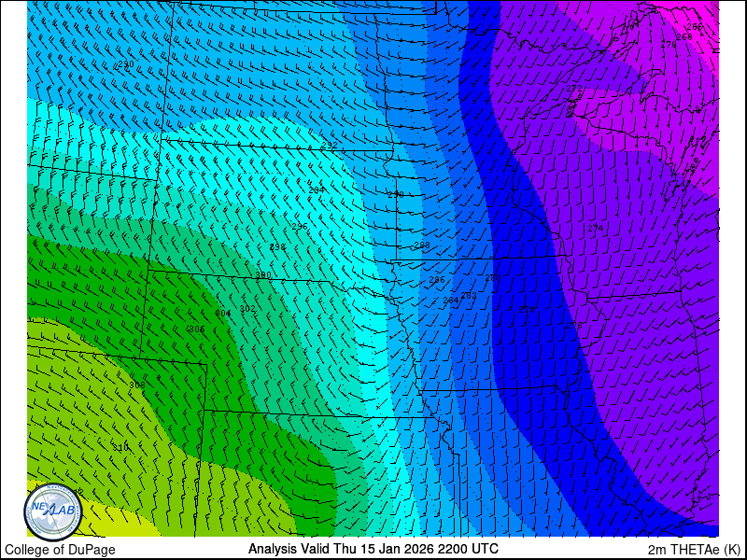This screenshot has width=747, height=560.
Task: Click the 304 contour label
Action: click(x=223, y=314)
